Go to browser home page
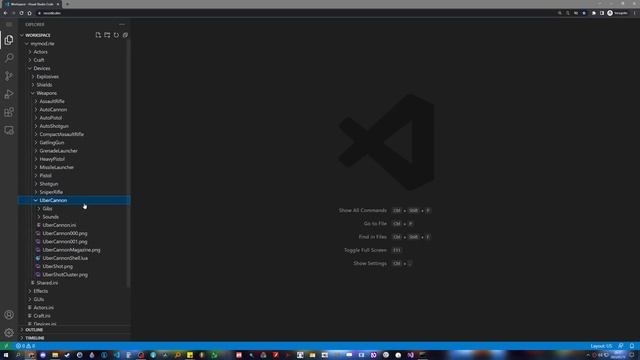Viewport: 640px width, 360px height. click(29, 13)
